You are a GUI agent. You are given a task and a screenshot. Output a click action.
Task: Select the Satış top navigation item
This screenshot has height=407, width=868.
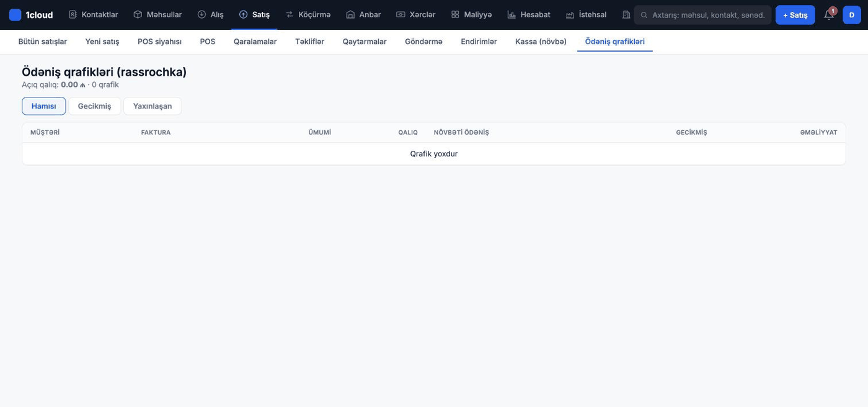coord(254,15)
